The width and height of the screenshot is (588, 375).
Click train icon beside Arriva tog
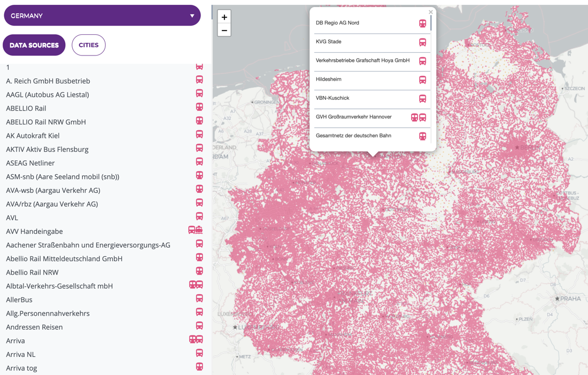tap(199, 366)
